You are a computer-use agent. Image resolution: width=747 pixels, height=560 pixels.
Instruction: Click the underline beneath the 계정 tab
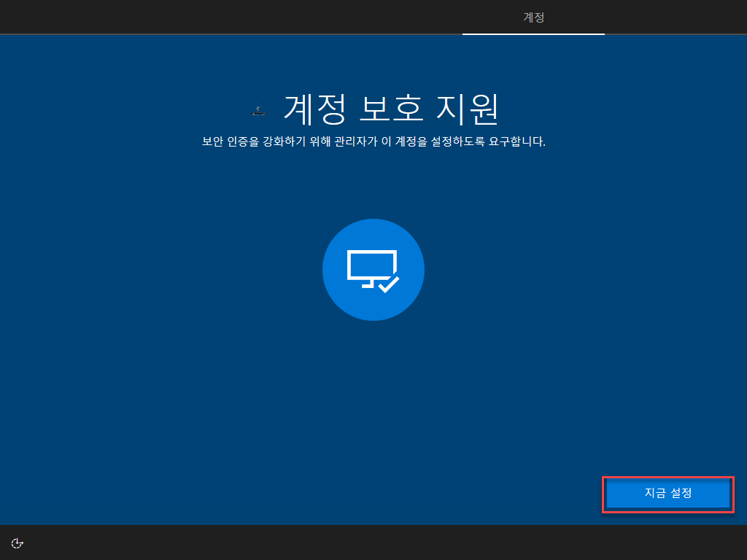coord(533,33)
